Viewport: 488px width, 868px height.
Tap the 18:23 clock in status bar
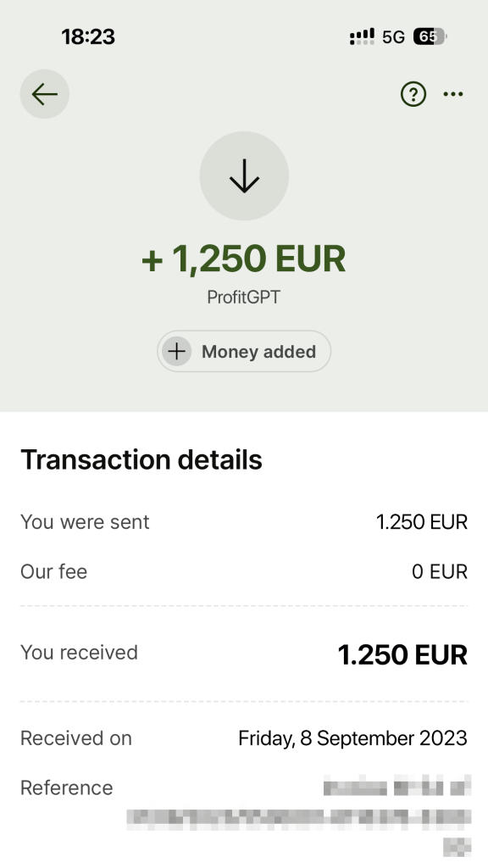tap(88, 37)
